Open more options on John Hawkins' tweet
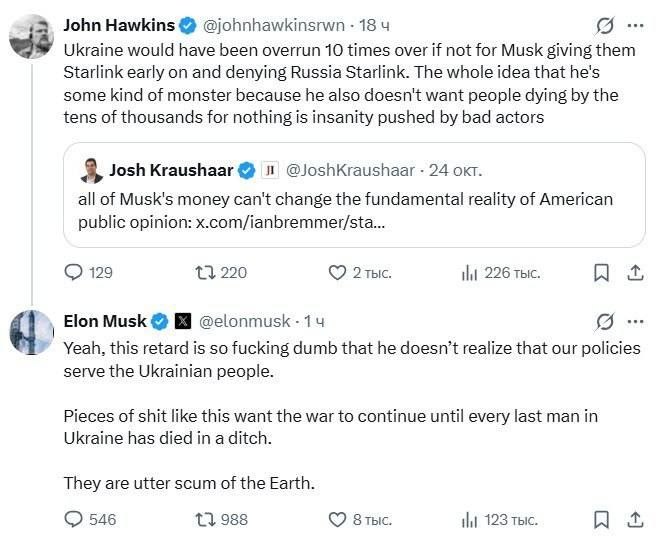 tap(636, 26)
